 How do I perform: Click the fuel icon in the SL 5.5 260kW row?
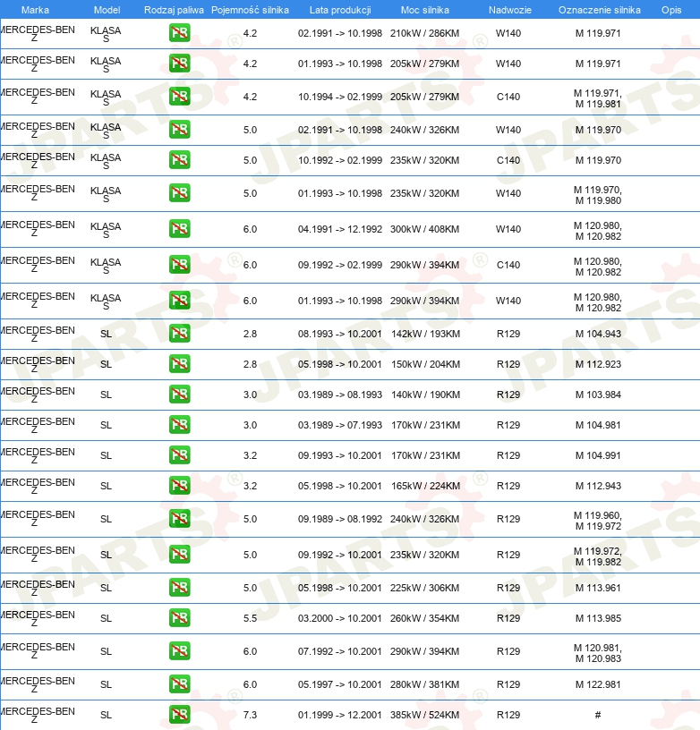click(179, 618)
